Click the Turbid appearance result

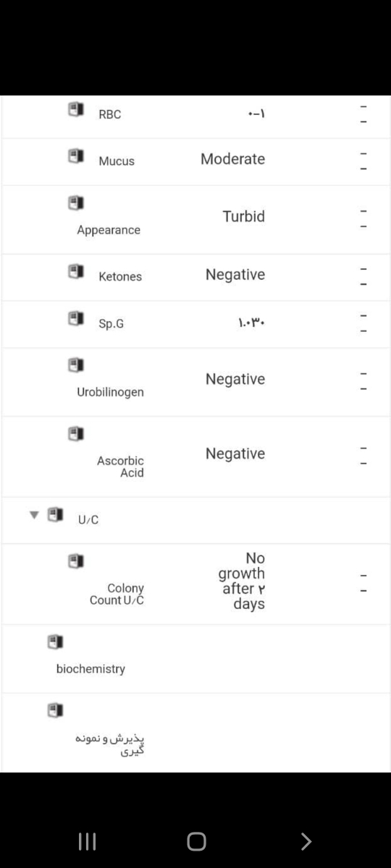pos(244,216)
